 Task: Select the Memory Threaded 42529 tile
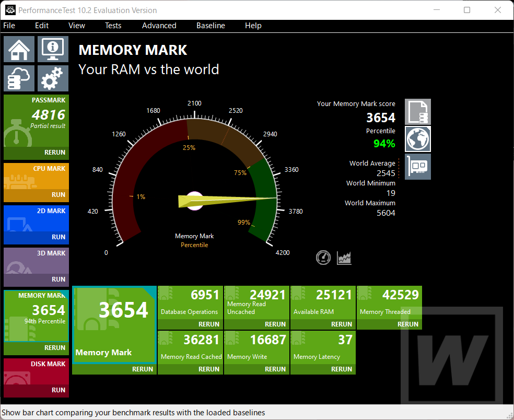click(390, 302)
